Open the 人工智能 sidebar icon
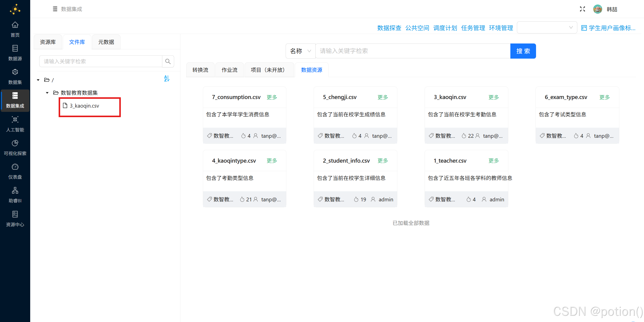This screenshot has height=322, width=644. point(15,119)
